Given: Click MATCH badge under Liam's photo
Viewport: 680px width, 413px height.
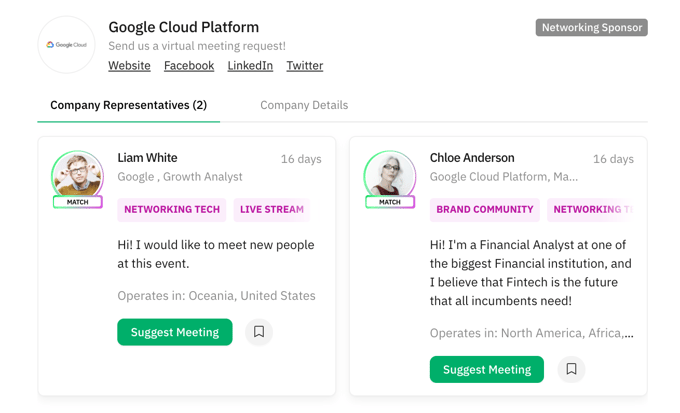Looking at the screenshot, I should (78, 202).
